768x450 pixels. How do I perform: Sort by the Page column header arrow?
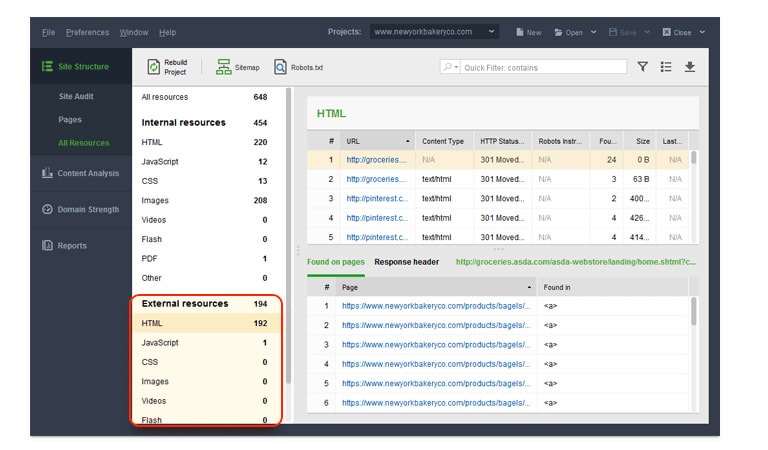(x=529, y=287)
